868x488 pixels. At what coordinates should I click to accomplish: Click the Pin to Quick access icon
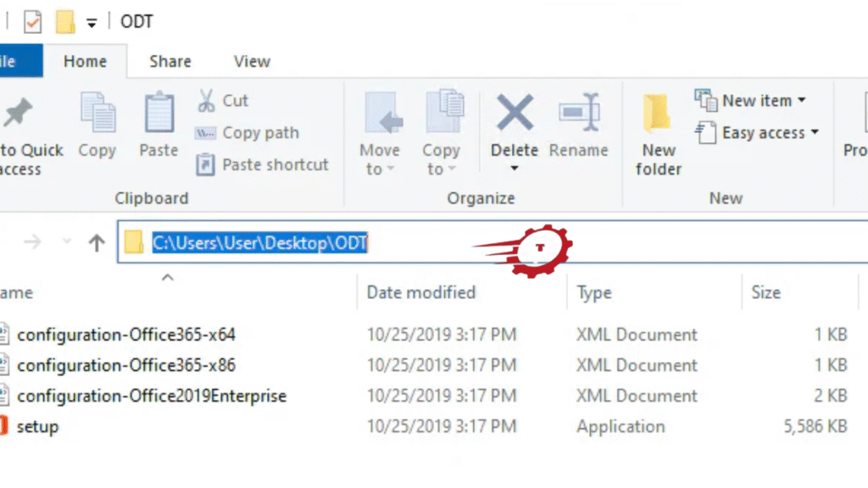click(x=19, y=114)
